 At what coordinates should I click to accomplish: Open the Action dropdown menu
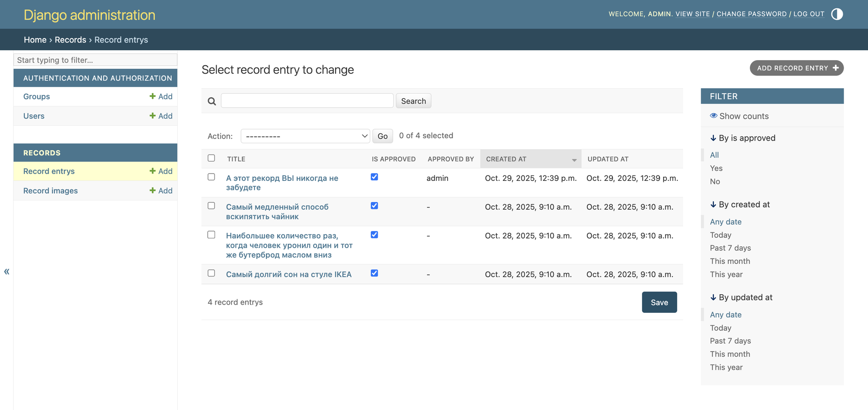click(306, 136)
